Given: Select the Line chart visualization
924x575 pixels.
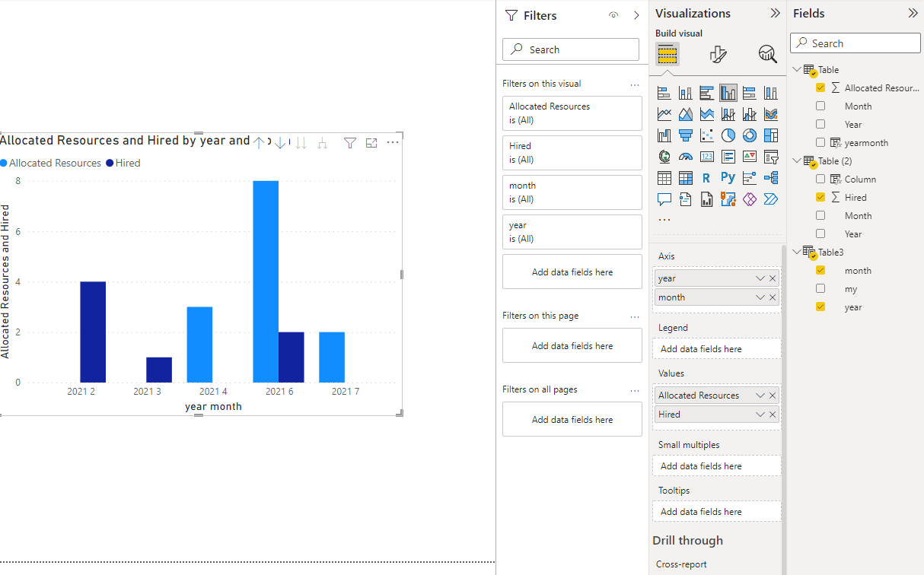Looking at the screenshot, I should 664,114.
